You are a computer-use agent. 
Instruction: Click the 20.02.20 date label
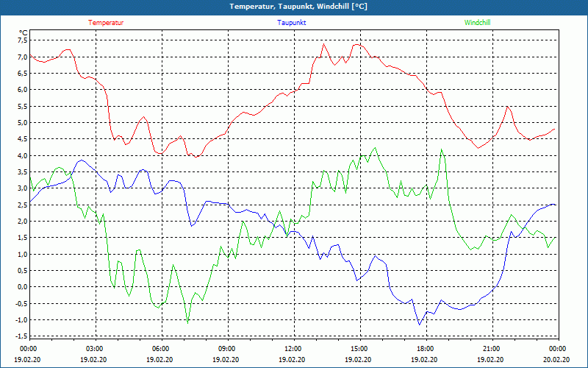click(556, 359)
